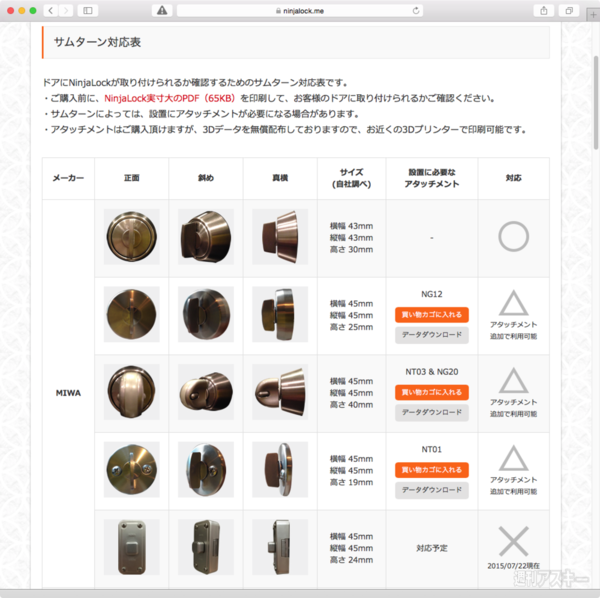Click the サムターン対応表 heading
Screen dimensions: 600x598
tap(97, 42)
